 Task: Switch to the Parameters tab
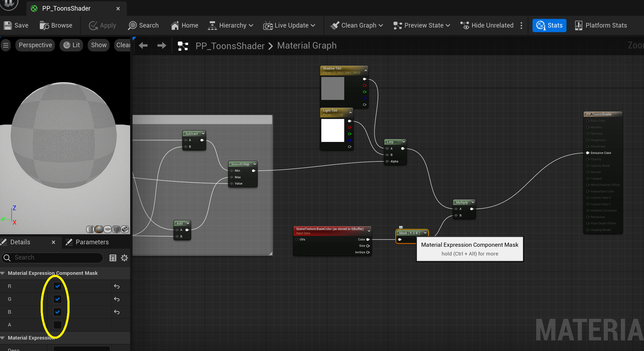88,242
